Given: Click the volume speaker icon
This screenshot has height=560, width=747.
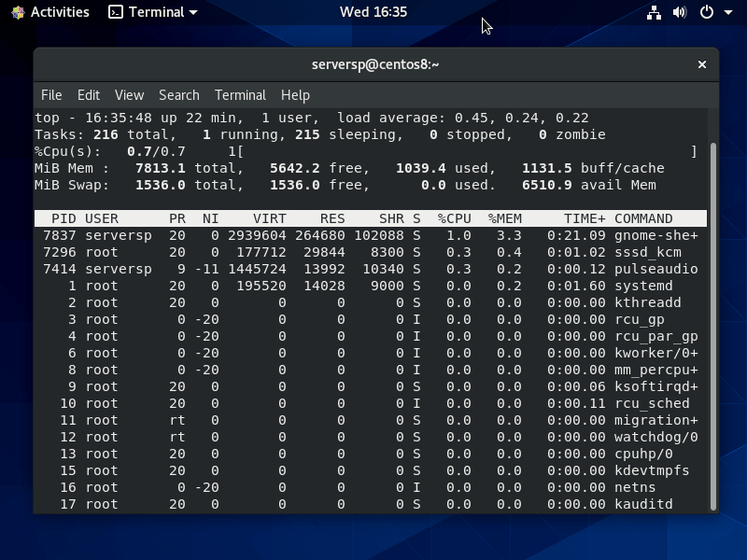Looking at the screenshot, I should point(680,12).
